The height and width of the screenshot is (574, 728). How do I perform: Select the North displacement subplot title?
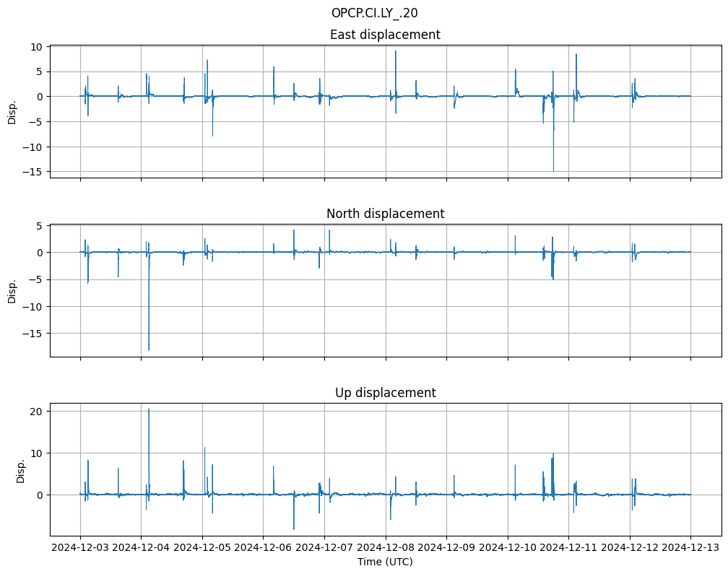point(385,214)
